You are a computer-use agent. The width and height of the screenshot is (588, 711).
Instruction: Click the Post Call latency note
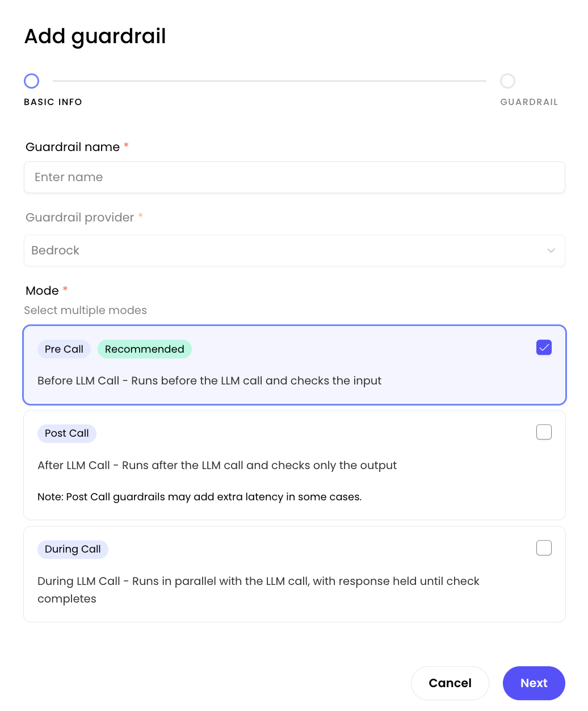click(x=199, y=497)
